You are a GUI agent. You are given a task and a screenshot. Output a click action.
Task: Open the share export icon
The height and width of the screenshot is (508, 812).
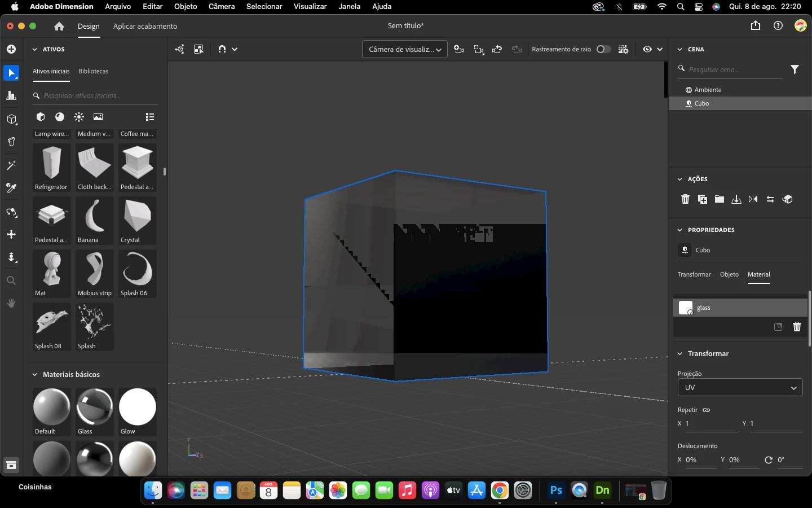756,25
